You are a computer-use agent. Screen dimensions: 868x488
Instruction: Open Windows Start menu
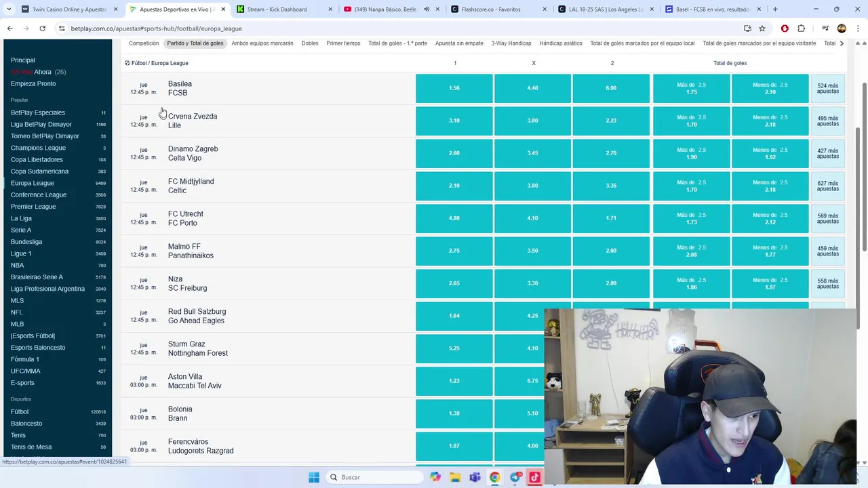[x=314, y=477]
